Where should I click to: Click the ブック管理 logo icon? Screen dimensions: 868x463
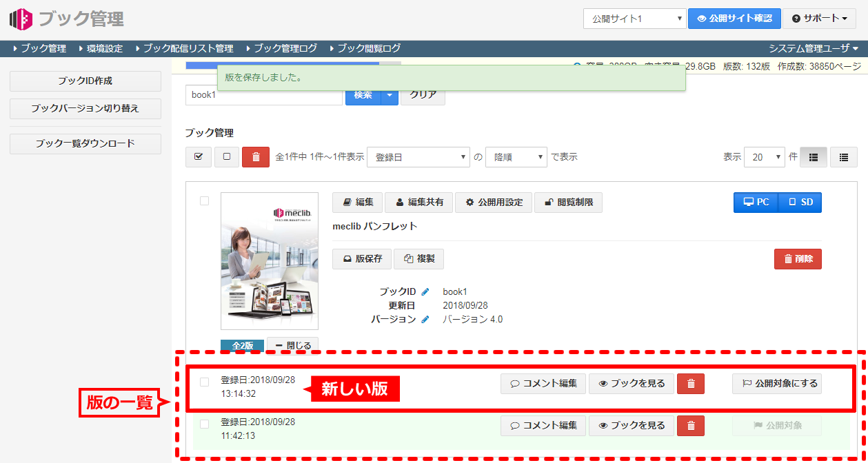pyautogui.click(x=21, y=19)
